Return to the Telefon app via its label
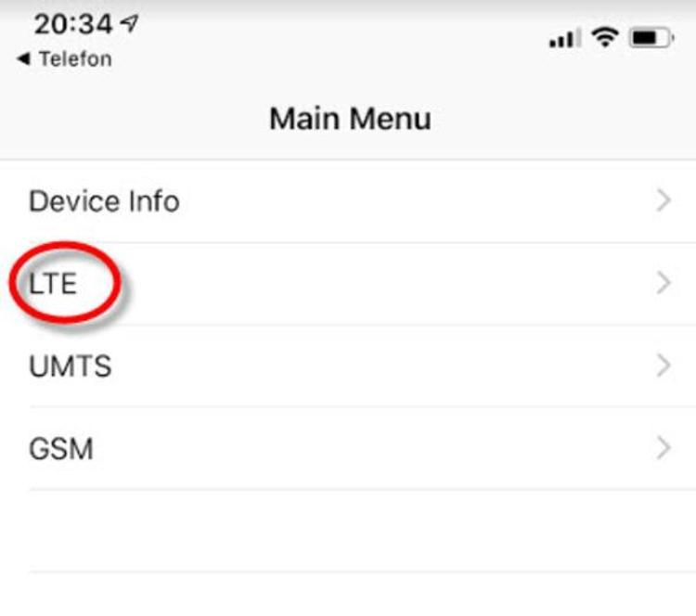Screen dimensions: 696x616 point(74,59)
